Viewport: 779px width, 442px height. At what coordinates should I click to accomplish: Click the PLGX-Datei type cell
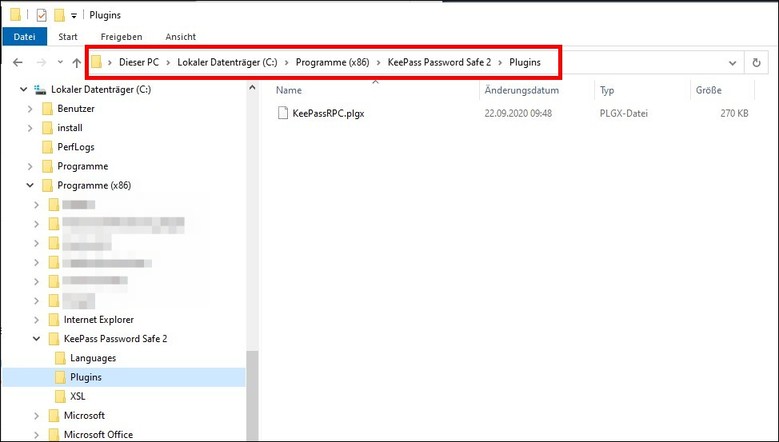pyautogui.click(x=623, y=114)
